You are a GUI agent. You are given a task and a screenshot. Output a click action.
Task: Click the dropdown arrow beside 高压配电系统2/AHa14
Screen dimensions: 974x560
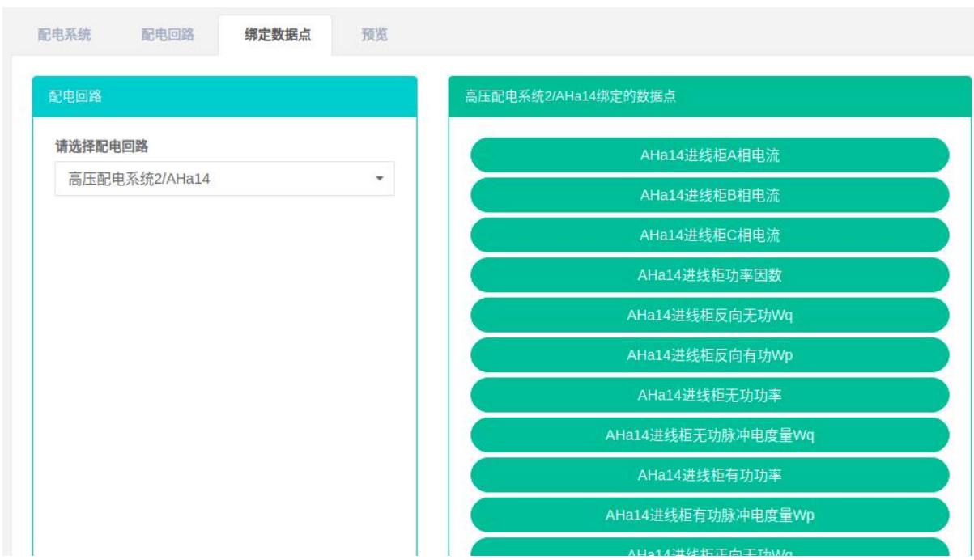(381, 178)
